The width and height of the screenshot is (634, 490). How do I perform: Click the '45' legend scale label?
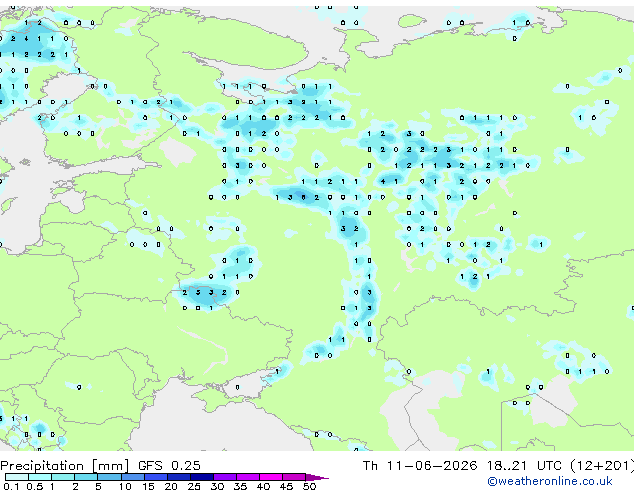(x=286, y=486)
